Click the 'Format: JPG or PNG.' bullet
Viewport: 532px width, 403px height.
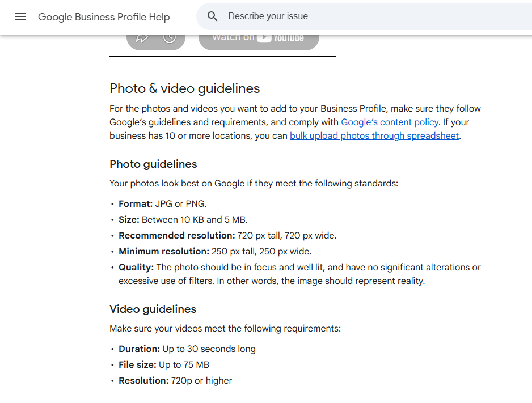click(x=163, y=203)
